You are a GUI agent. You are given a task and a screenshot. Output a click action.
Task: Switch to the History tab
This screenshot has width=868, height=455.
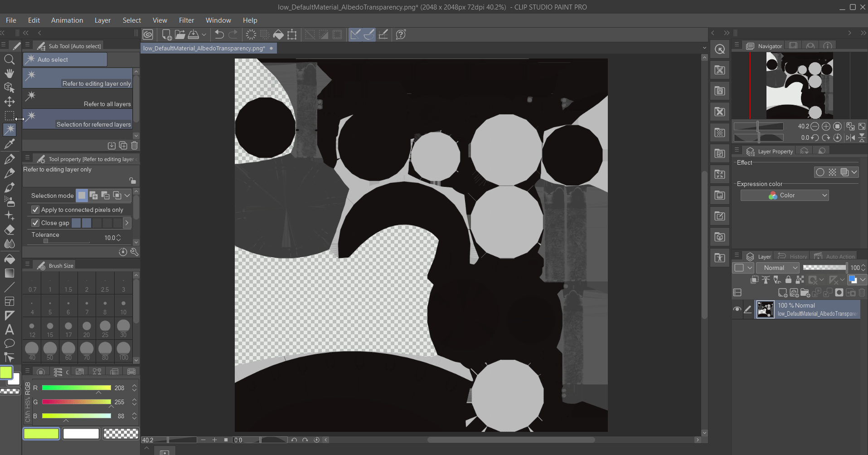[793, 256]
